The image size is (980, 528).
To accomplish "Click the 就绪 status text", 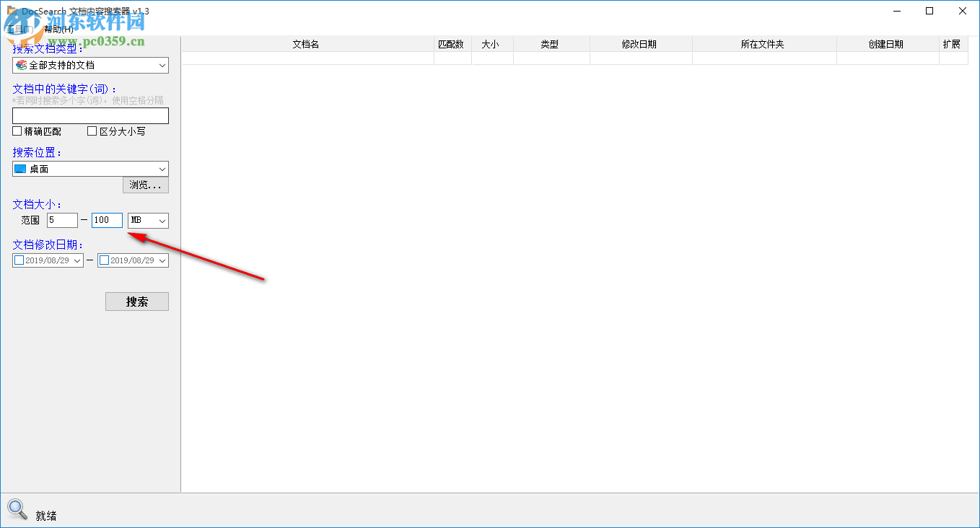I will (46, 516).
